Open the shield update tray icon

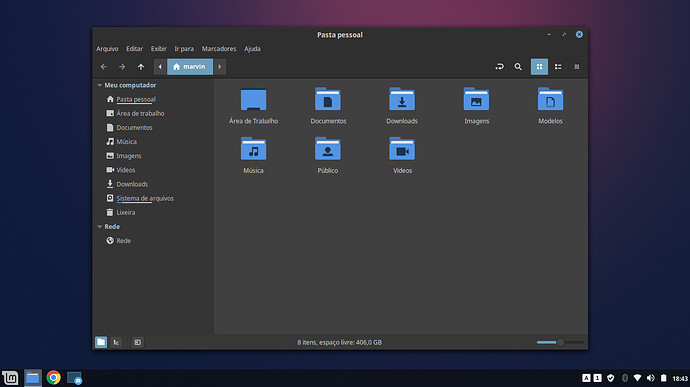coord(610,378)
